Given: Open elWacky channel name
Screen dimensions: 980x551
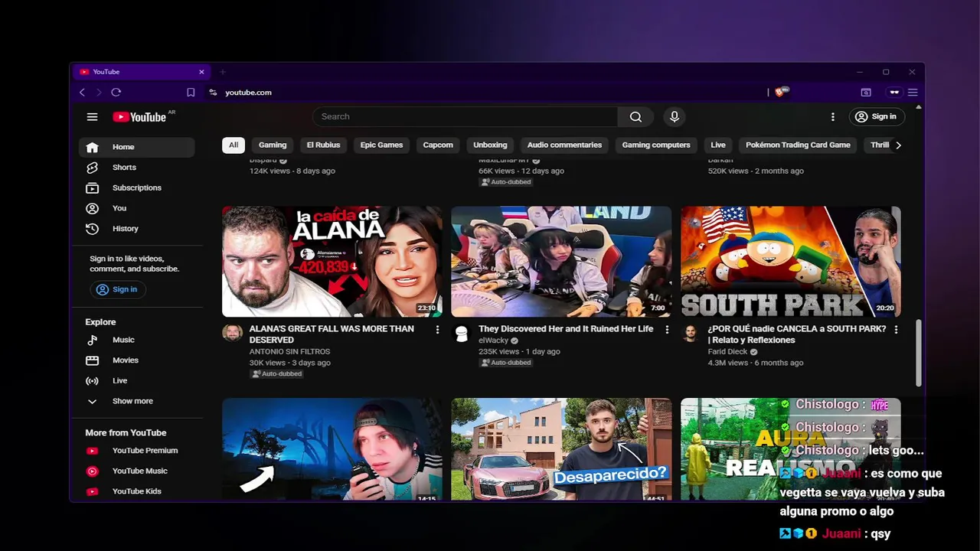Looking at the screenshot, I should [x=493, y=341].
